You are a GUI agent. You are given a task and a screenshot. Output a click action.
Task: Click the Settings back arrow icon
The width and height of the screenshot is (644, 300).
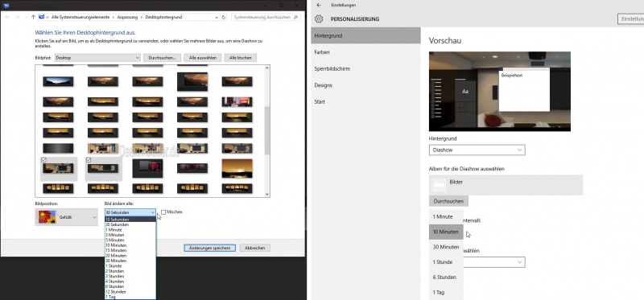click(319, 6)
